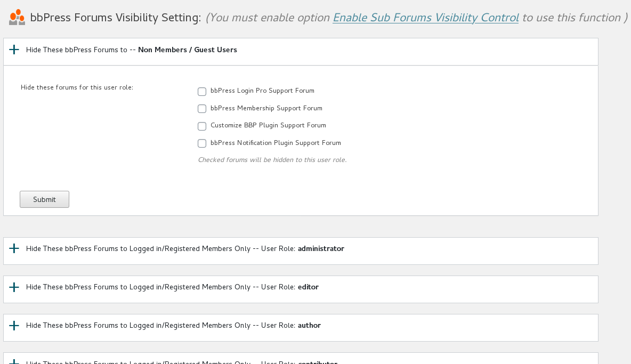The height and width of the screenshot is (364, 631).
Task: Click the bbPress plugin logo icon
Action: (x=16, y=17)
